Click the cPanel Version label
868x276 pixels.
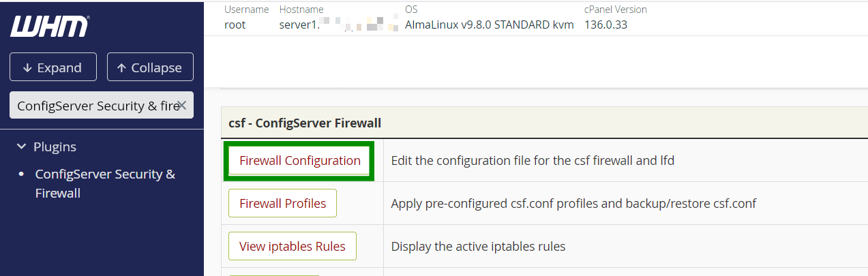tap(616, 10)
